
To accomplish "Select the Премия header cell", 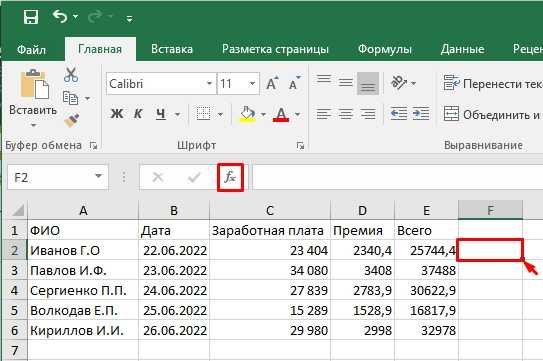I will [x=363, y=230].
